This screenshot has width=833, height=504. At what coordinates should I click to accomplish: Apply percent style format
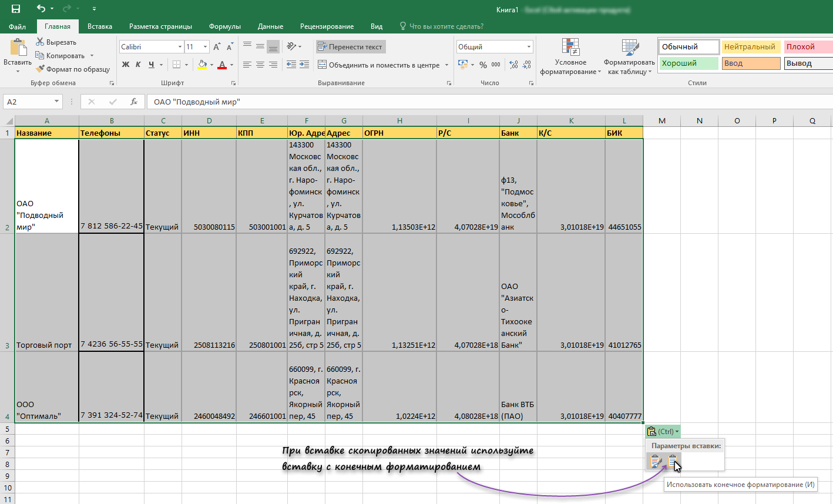(x=483, y=65)
